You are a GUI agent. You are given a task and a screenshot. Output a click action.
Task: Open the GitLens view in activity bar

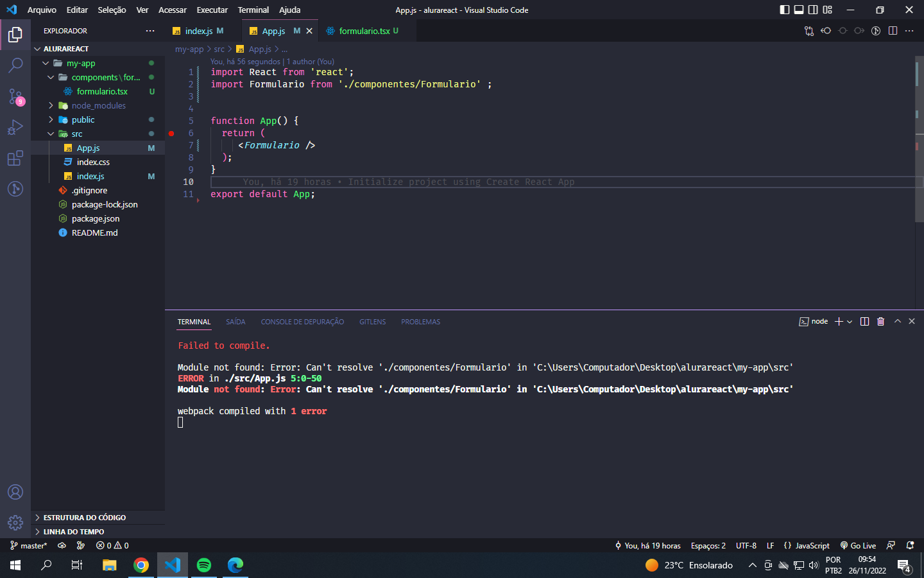(15, 189)
